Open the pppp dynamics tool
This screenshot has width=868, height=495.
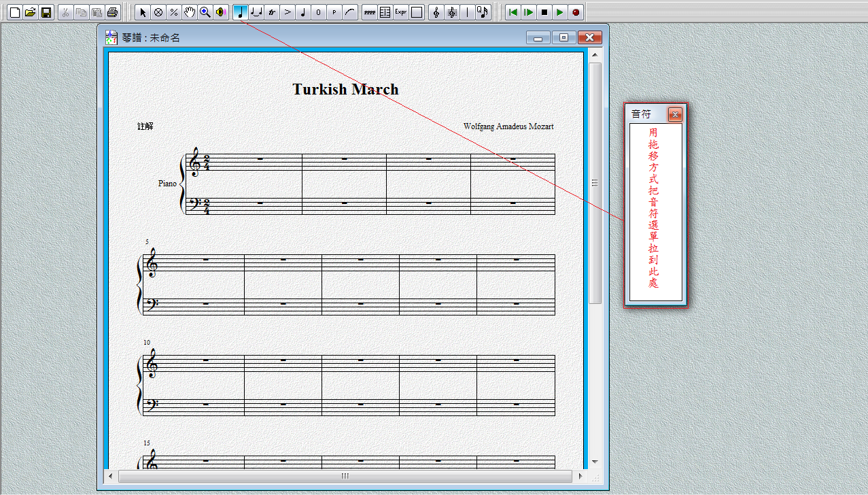pos(369,12)
